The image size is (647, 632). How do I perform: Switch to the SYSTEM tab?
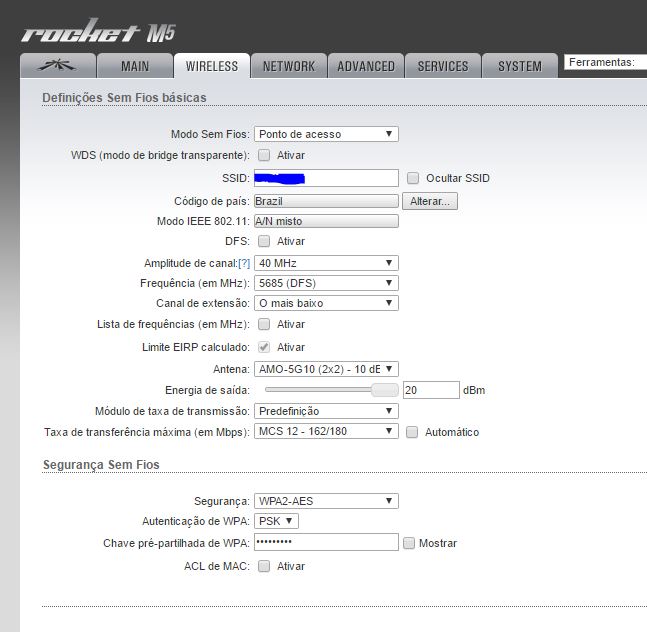coord(520,66)
